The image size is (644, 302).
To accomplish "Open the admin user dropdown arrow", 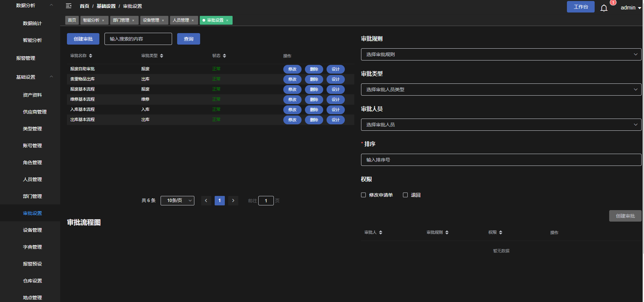I will pyautogui.click(x=640, y=8).
